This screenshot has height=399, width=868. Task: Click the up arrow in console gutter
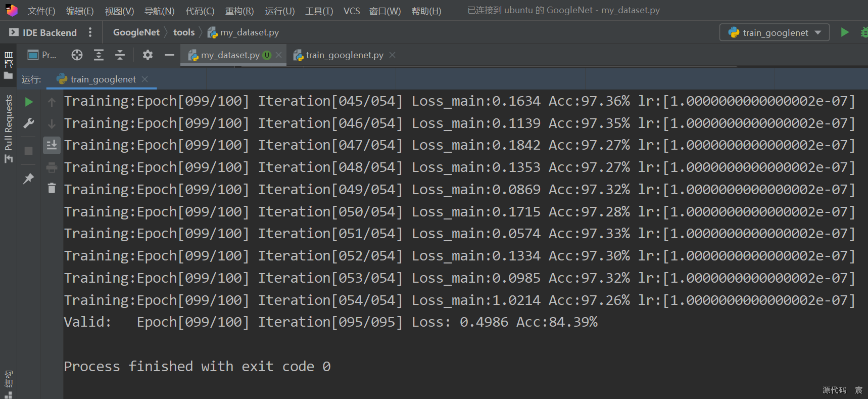(x=52, y=103)
